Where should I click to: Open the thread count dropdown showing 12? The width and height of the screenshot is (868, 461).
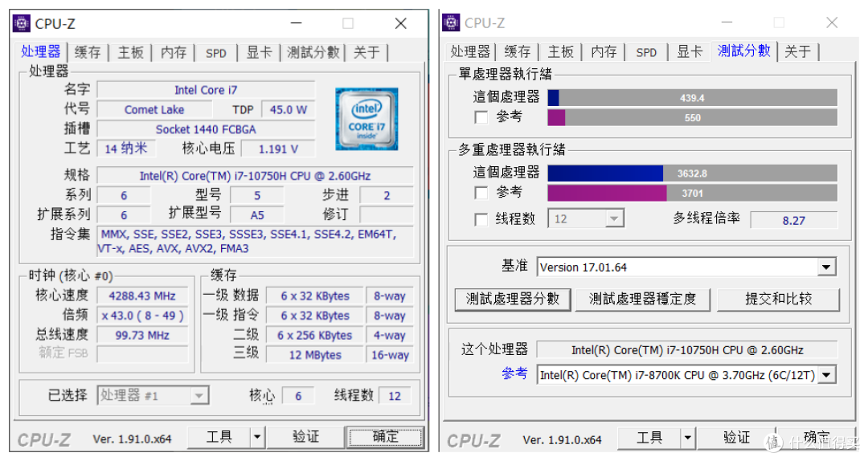tap(613, 218)
